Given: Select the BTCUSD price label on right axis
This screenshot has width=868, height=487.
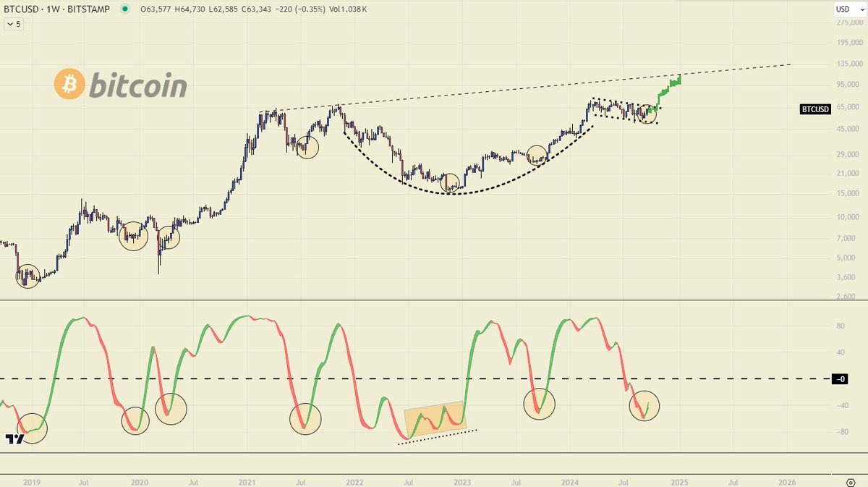Looking at the screenshot, I should (814, 110).
